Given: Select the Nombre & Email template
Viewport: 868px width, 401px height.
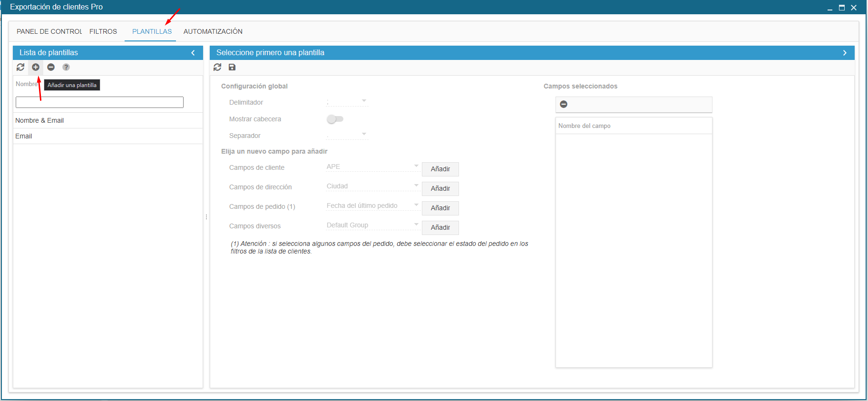Looking at the screenshot, I should [39, 120].
